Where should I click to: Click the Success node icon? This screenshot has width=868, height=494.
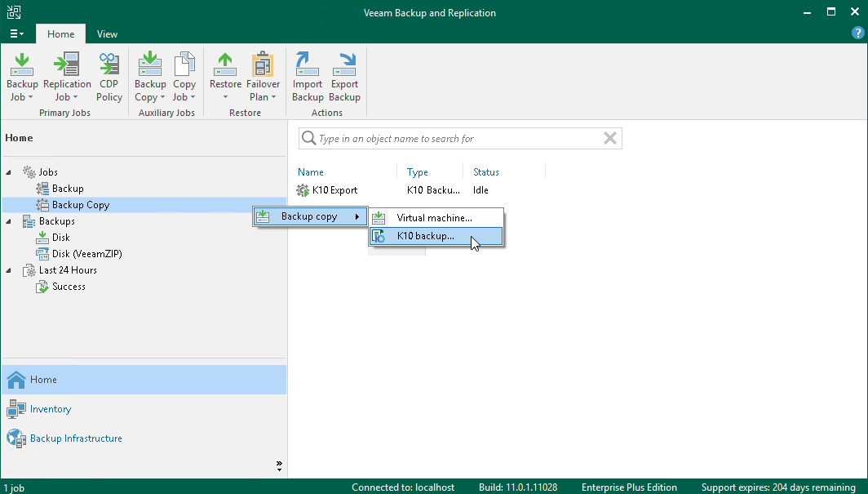[42, 287]
